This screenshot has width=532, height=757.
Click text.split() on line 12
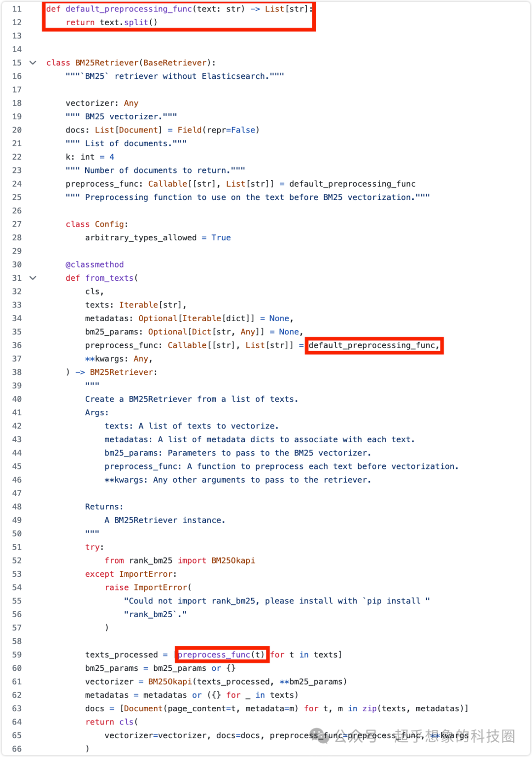[128, 22]
